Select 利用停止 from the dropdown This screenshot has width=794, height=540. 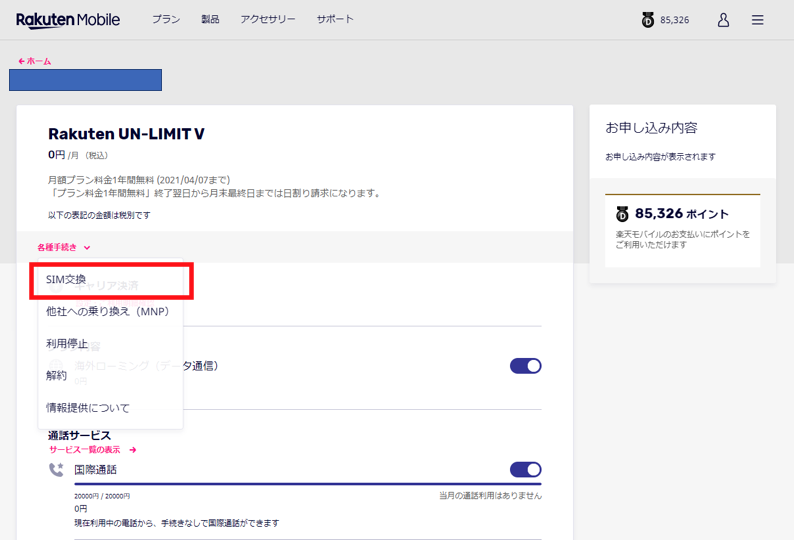click(x=110, y=343)
